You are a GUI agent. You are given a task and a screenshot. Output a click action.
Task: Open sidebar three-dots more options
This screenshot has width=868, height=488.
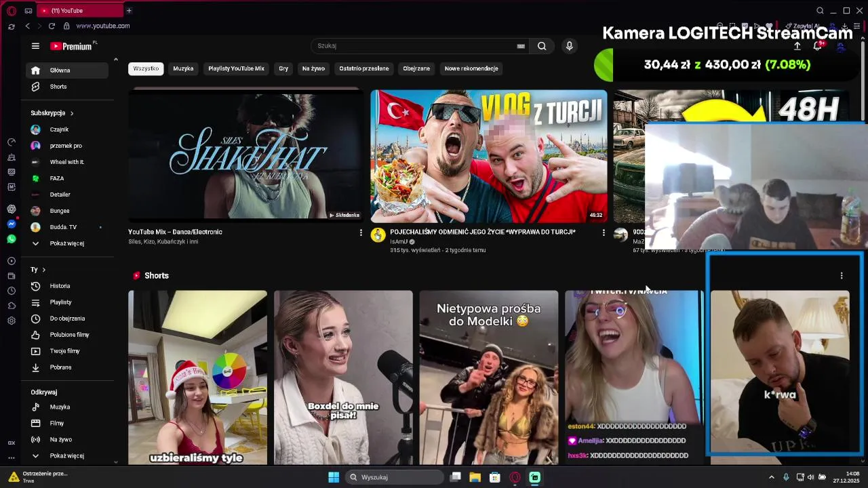12,457
